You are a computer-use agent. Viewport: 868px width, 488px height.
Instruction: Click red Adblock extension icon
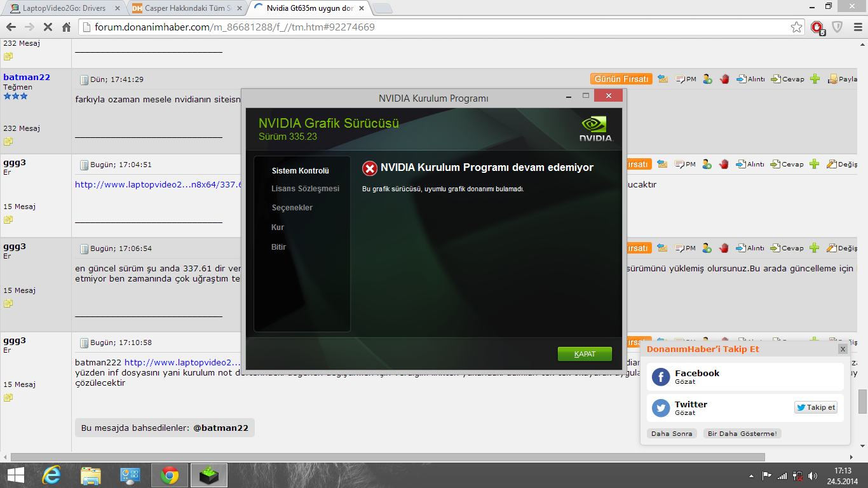(818, 28)
